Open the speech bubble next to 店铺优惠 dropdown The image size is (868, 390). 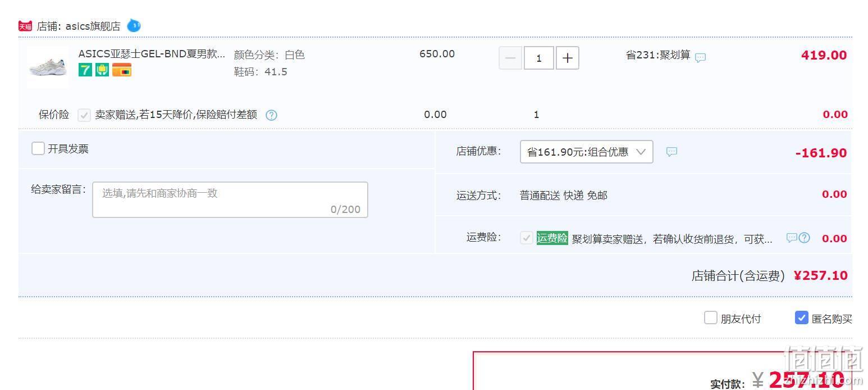pos(671,152)
